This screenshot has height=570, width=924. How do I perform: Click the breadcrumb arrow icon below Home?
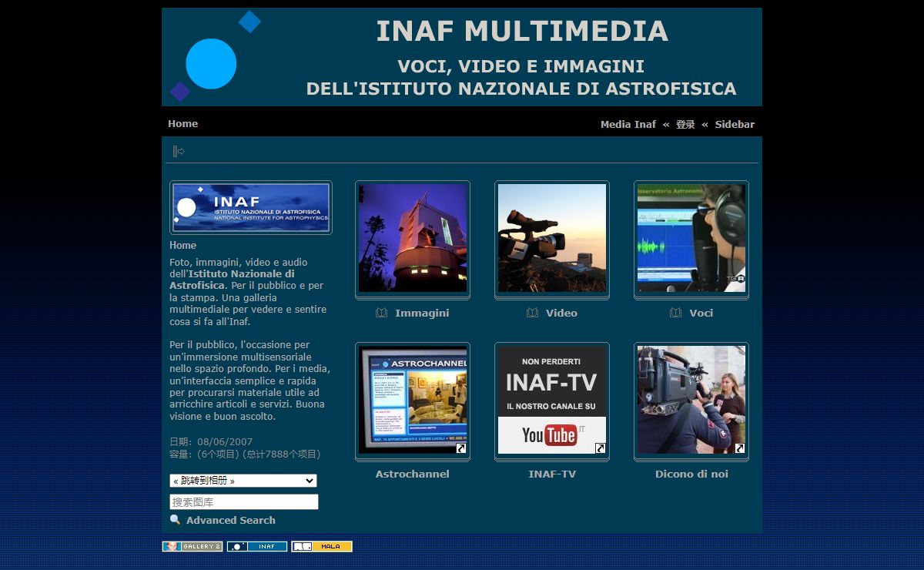click(179, 151)
